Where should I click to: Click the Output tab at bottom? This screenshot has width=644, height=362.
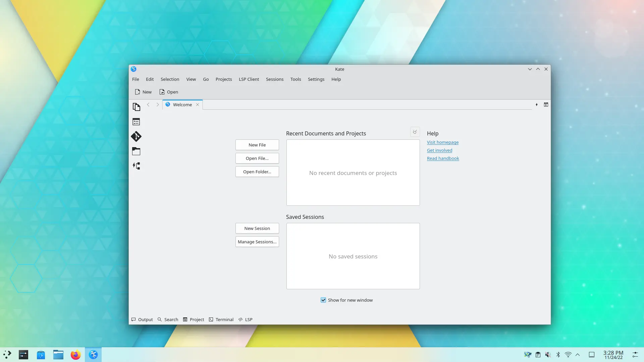(142, 319)
